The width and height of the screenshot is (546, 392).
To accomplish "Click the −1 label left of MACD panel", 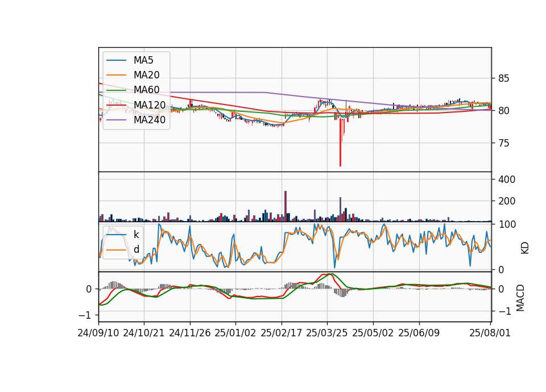I will (x=85, y=315).
